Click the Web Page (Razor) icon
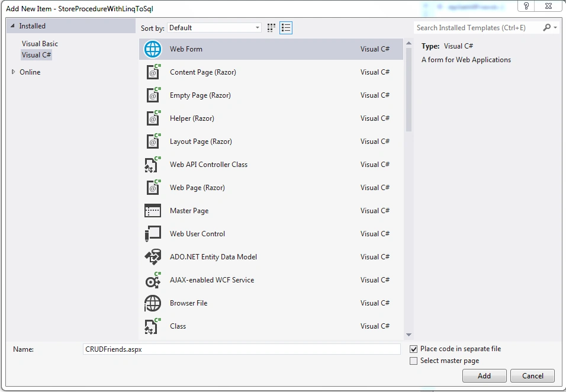This screenshot has height=392, width=566. click(x=153, y=187)
